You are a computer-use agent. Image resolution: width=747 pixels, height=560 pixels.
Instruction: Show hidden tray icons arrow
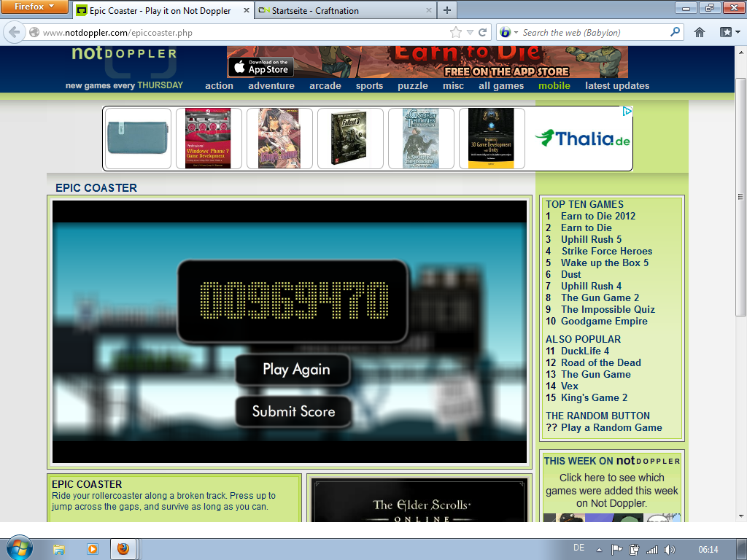(599, 550)
